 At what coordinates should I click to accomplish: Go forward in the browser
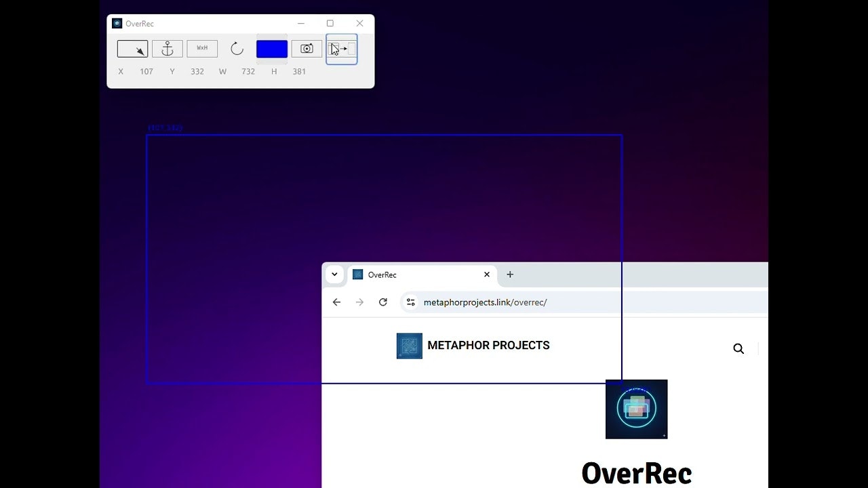click(x=359, y=302)
